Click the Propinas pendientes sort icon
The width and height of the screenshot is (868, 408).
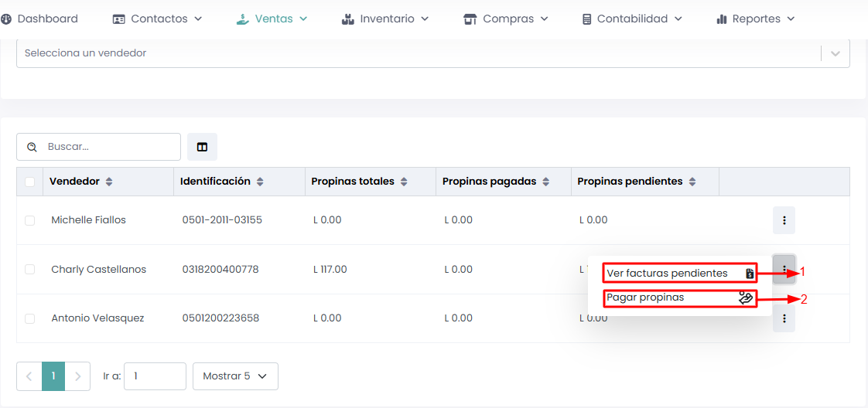692,182
